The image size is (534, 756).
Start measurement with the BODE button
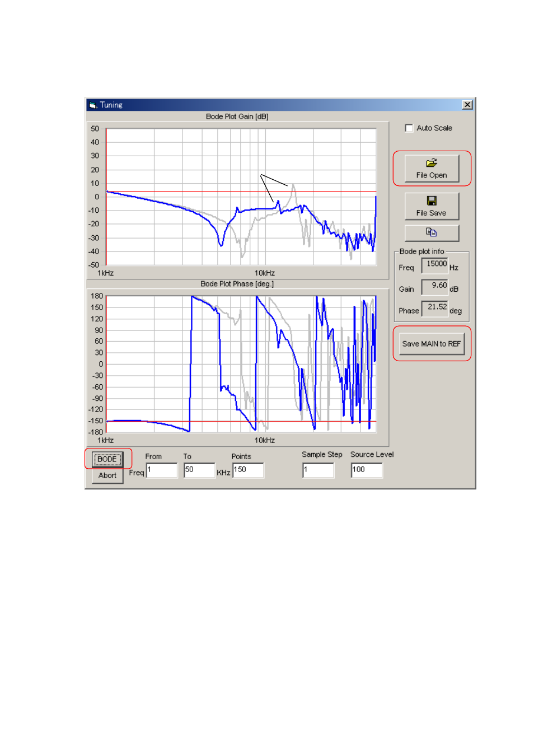[x=107, y=459]
